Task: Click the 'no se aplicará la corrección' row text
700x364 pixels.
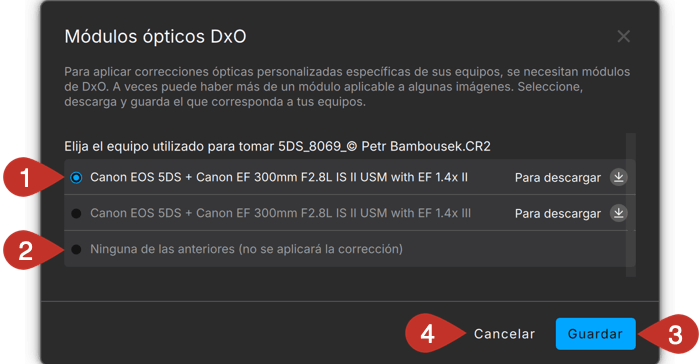Action: pos(246,249)
